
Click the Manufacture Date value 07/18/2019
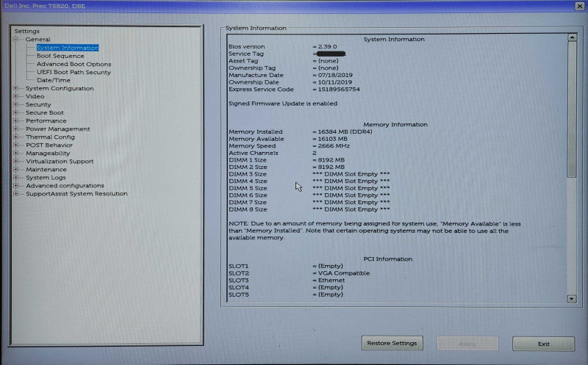point(335,75)
